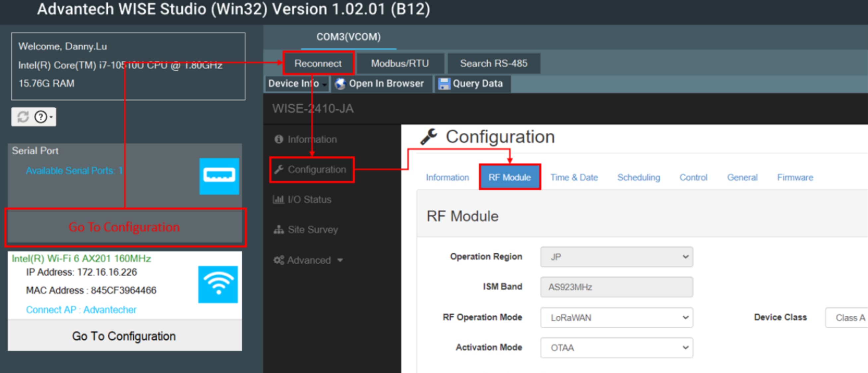
Task: Click the floppy disk icon for Query Data
Action: coord(444,84)
